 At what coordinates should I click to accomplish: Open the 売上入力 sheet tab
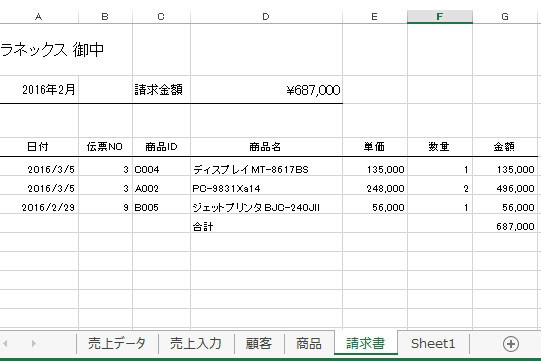[x=196, y=343]
